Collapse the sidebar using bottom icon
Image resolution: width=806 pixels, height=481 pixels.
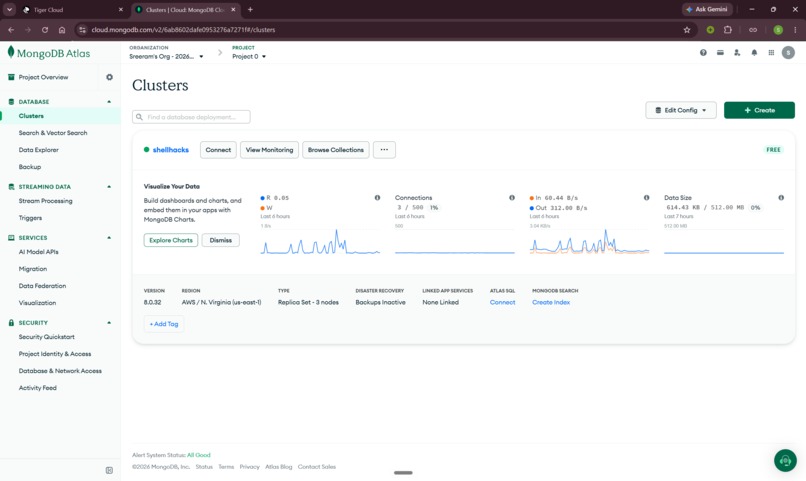[109, 470]
